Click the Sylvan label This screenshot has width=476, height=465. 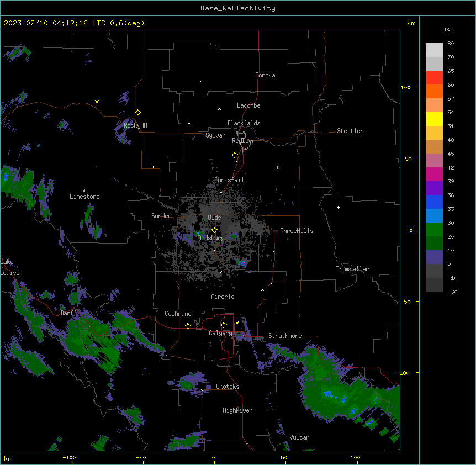(x=215, y=135)
